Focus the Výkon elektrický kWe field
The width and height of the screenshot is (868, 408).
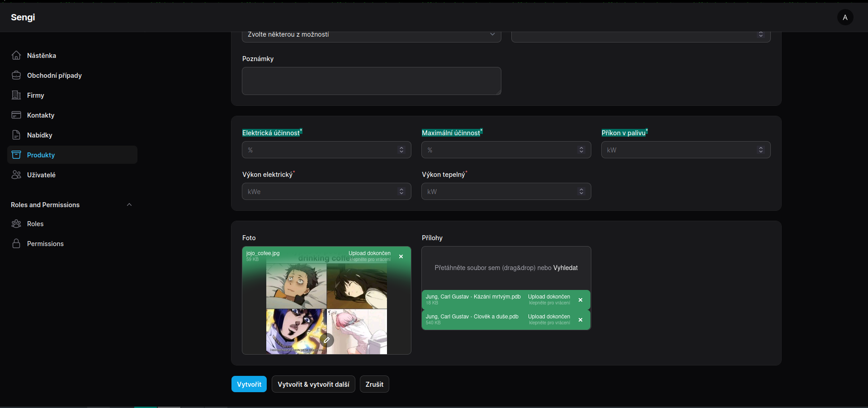pos(326,191)
